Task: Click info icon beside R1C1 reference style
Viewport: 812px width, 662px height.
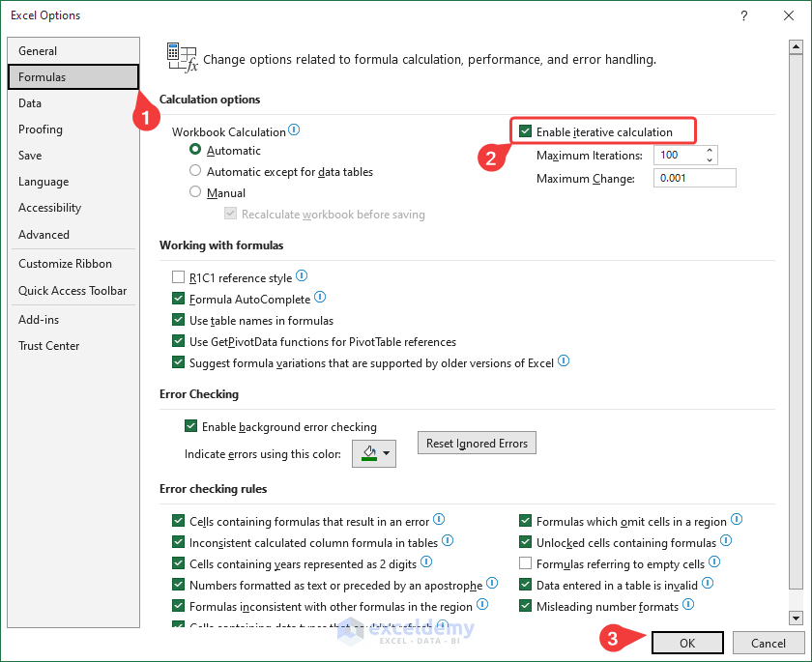Action: 302,275
